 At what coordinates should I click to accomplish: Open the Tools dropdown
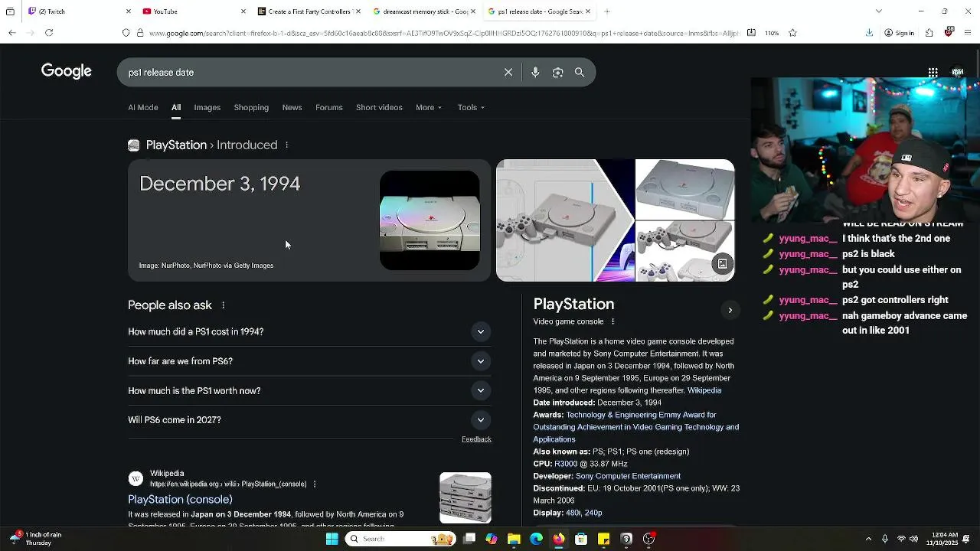pyautogui.click(x=471, y=107)
